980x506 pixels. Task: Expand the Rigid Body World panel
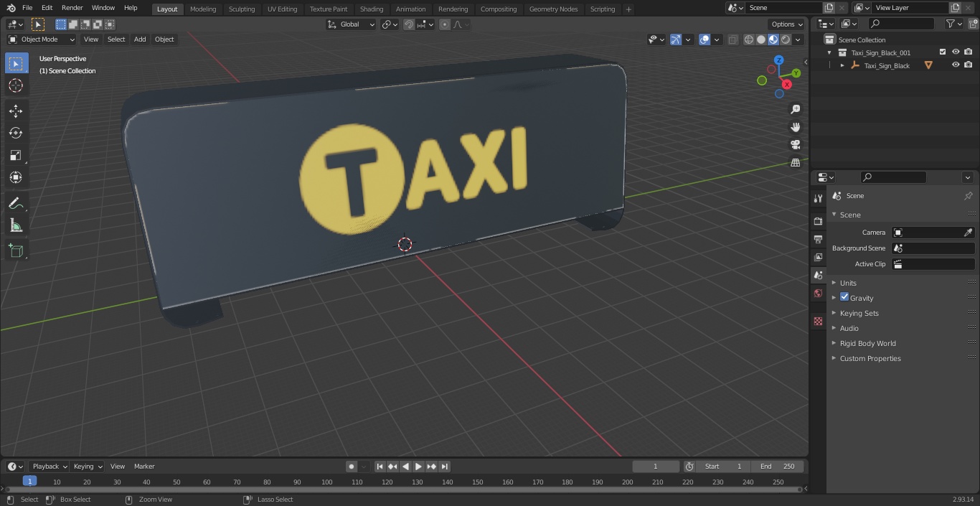(x=867, y=343)
